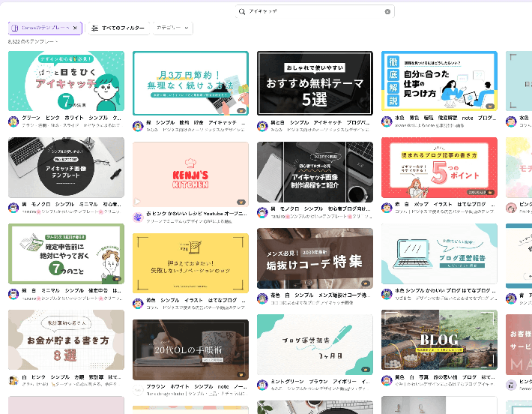
Task: Click the 赤ピンク かわいい レシピ Youtube title
Action: 196,214
